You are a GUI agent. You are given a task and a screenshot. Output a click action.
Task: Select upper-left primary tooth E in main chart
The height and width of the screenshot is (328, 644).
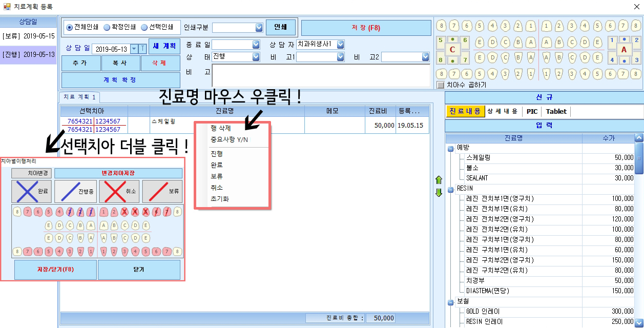(x=480, y=42)
